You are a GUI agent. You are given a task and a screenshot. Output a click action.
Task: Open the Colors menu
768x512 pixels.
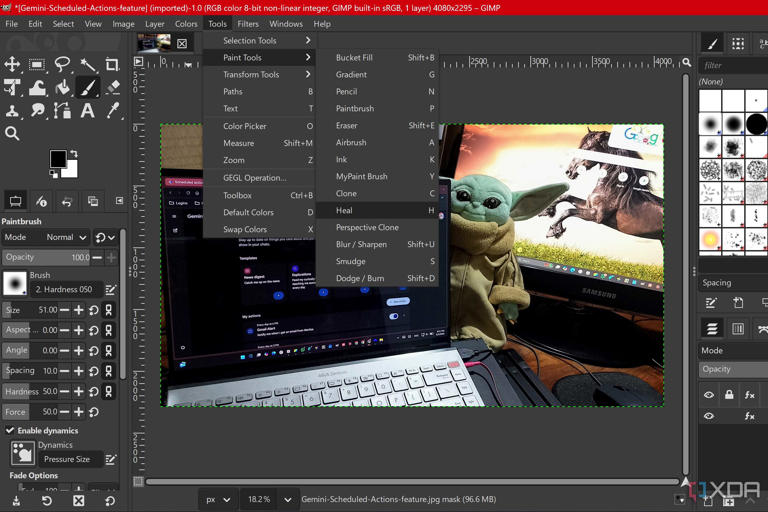point(186,24)
